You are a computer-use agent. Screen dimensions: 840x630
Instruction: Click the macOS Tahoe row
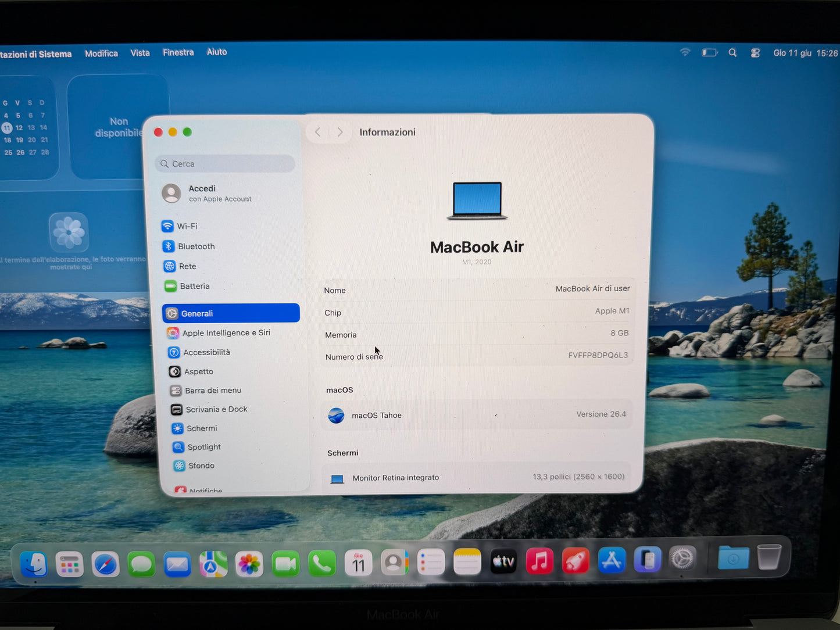point(477,415)
